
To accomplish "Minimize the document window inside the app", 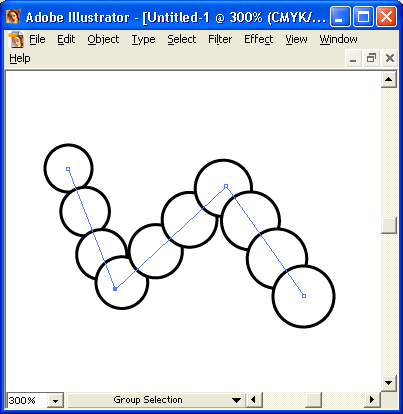I will click(353, 59).
